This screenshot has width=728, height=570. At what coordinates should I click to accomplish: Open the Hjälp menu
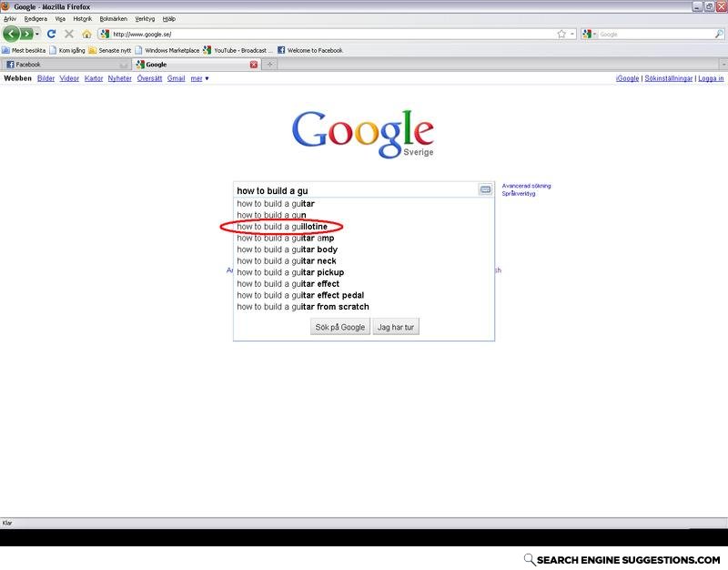click(169, 19)
